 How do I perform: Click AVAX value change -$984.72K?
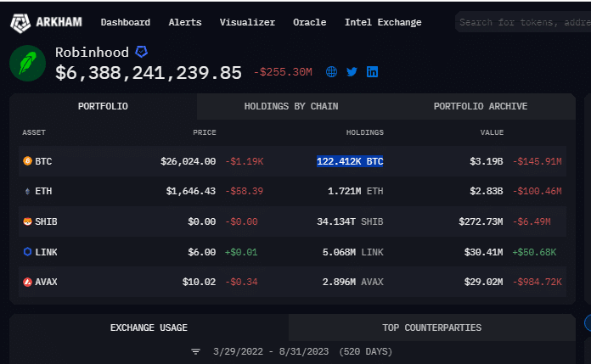[538, 282]
